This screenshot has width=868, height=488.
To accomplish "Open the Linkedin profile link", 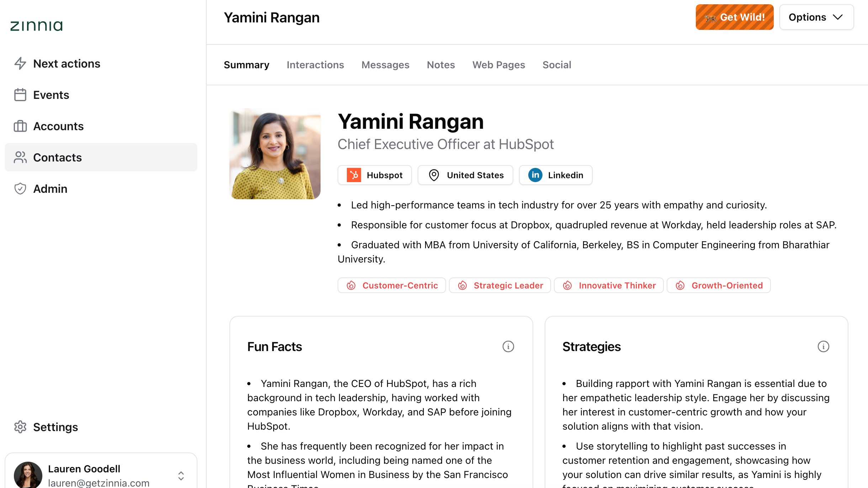I will (x=555, y=175).
